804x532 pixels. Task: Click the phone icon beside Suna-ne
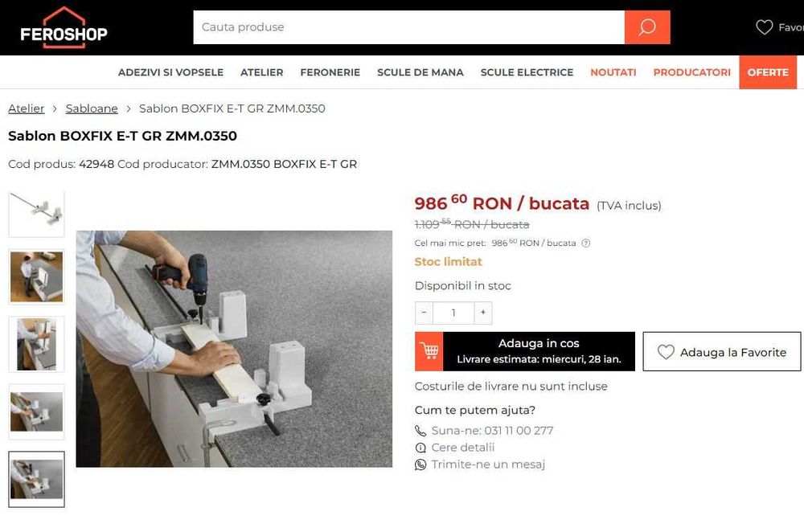click(420, 431)
